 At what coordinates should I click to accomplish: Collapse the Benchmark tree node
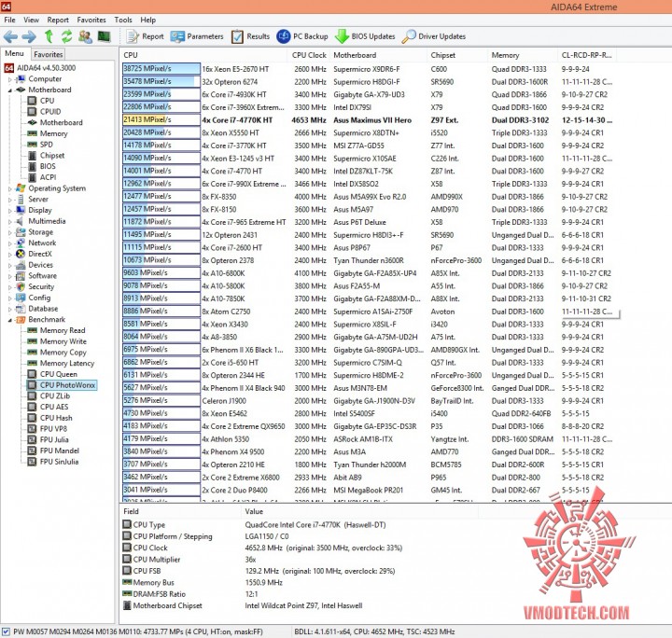click(10, 320)
